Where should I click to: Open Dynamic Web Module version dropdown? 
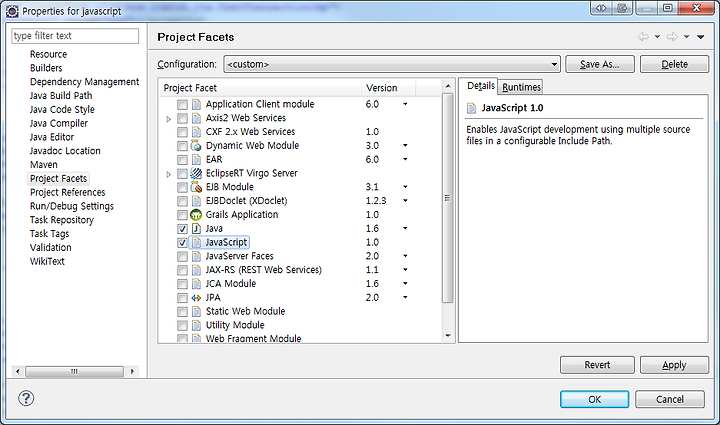(405, 145)
